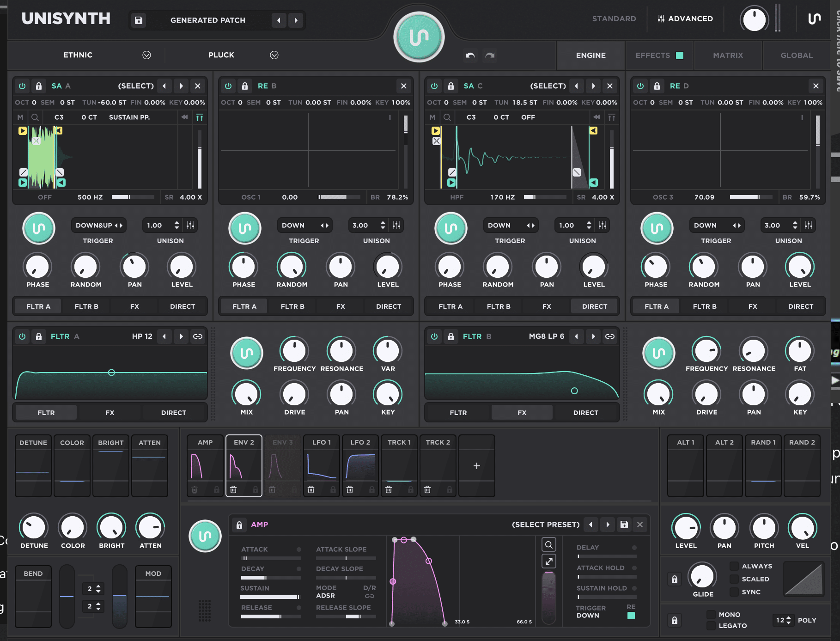Viewport: 840px width, 641px height.
Task: Switch to ADVANCED view mode
Action: [x=685, y=19]
